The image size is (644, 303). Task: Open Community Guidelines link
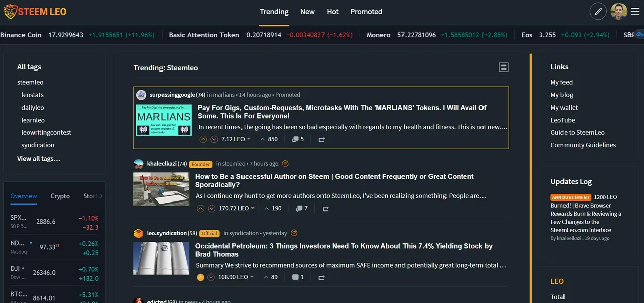coord(583,145)
